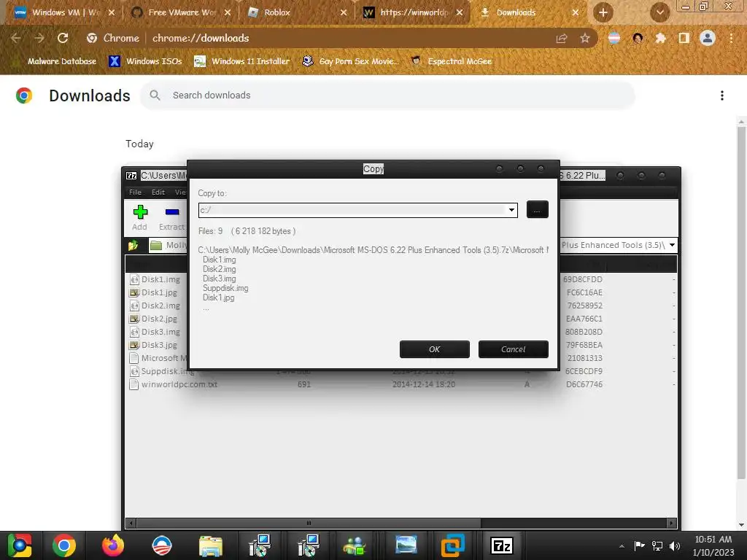Open Firefox from the taskbar

point(113,545)
